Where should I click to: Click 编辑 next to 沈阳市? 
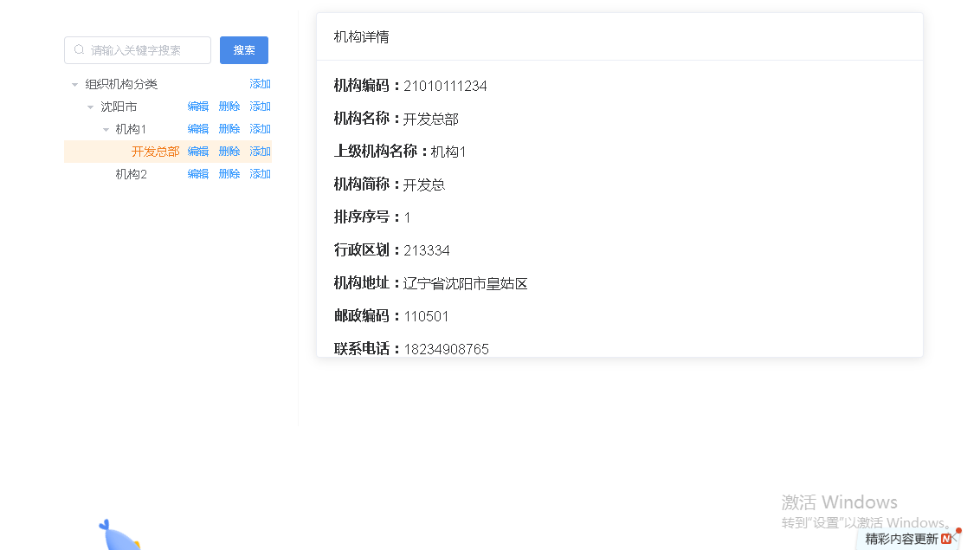[x=197, y=106]
